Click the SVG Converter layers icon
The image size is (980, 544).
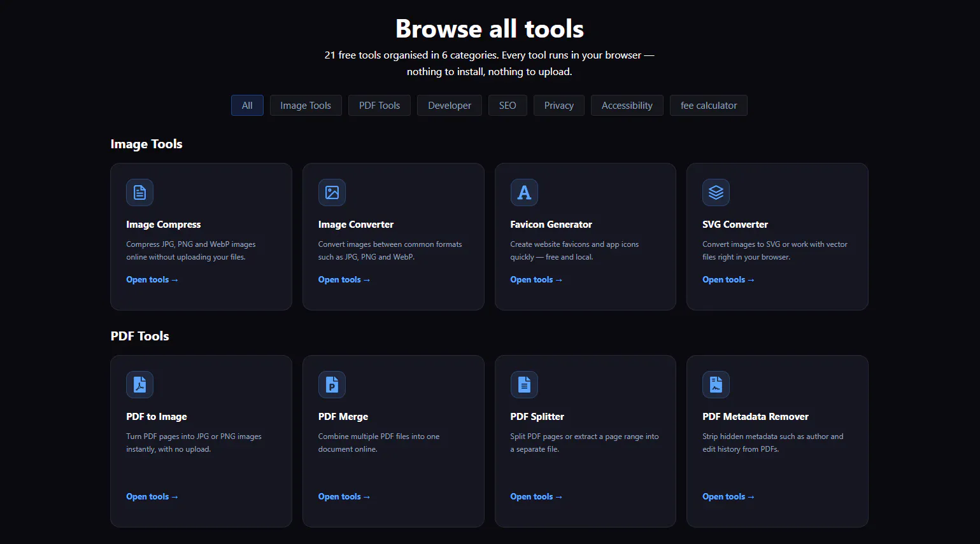716,192
